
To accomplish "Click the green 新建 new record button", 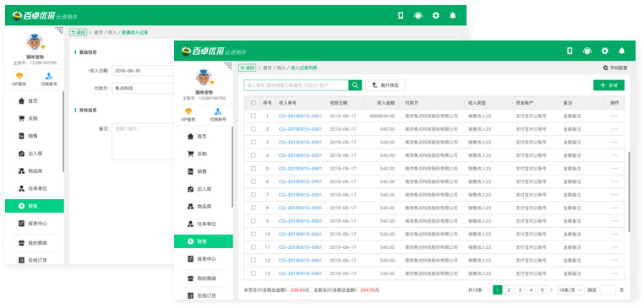I will point(609,85).
